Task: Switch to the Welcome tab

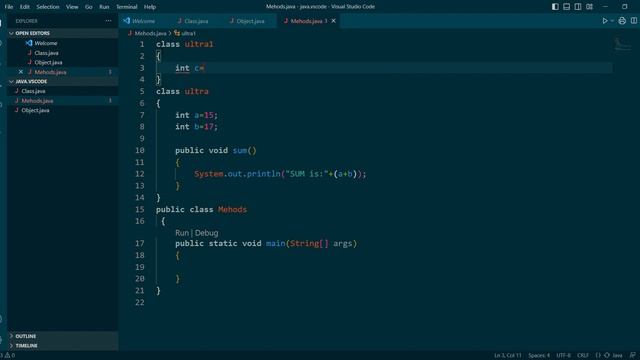Action: pyautogui.click(x=143, y=21)
